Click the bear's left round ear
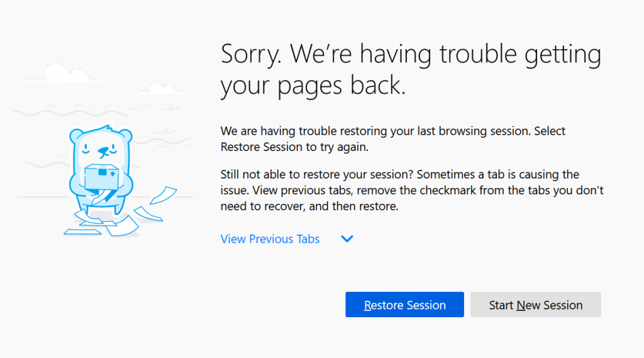This screenshot has width=644, height=358. 75,135
